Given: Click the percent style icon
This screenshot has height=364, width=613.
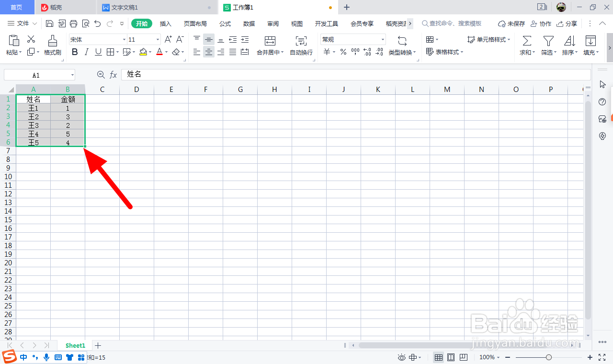Looking at the screenshot, I should pos(343,52).
